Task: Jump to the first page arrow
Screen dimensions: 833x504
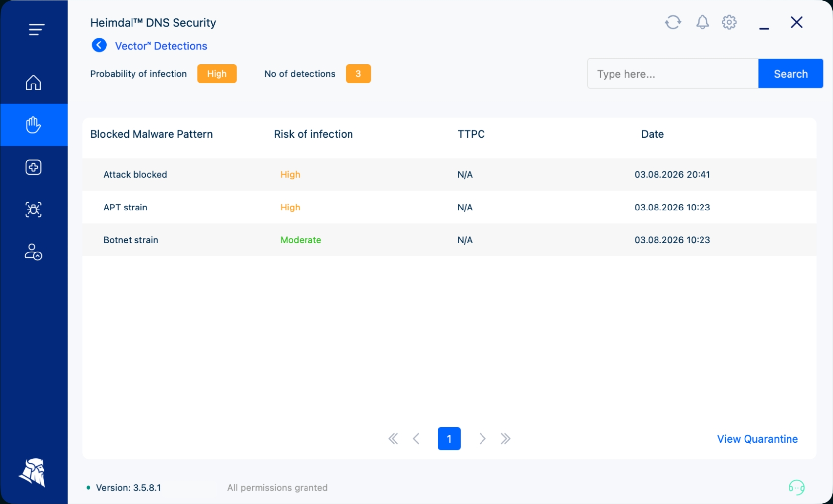Action: [x=393, y=439]
